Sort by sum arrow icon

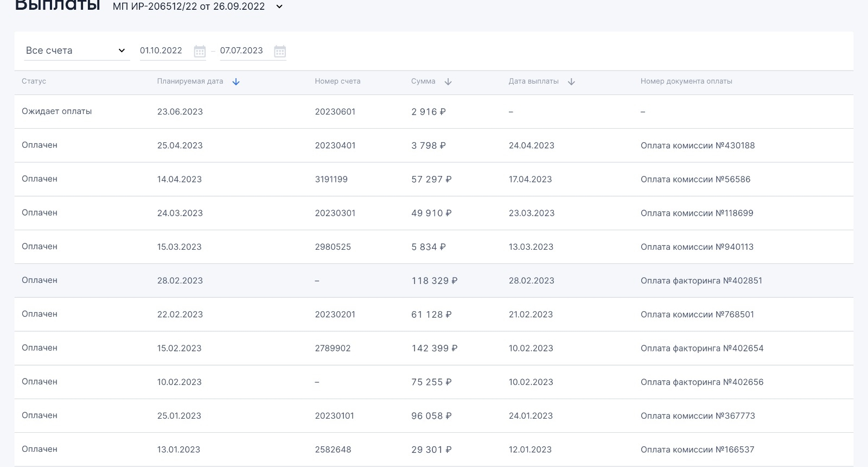448,82
